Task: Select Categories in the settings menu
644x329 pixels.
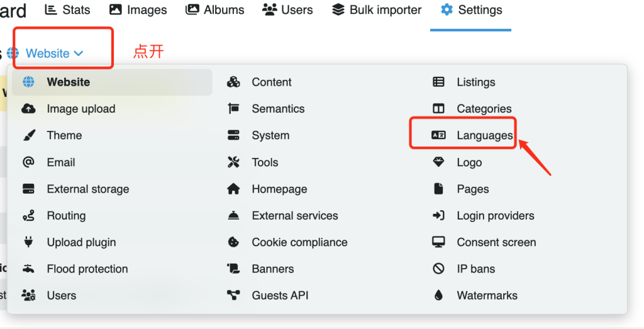Action: coord(484,109)
